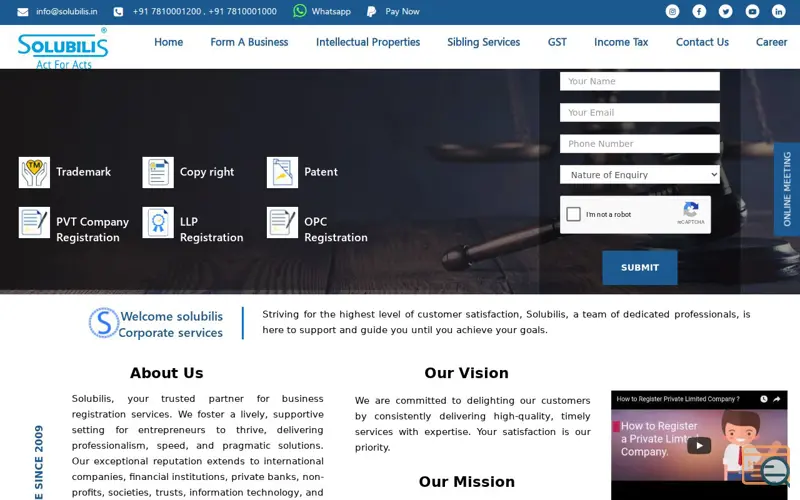Click the info@solubilis.in email link
Viewport: 800px width, 500px height.
66,12
